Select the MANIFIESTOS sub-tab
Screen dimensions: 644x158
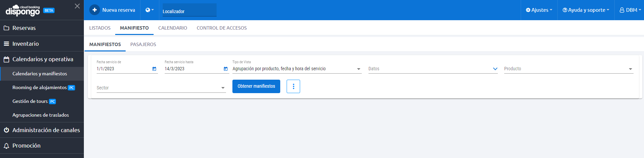[105, 44]
